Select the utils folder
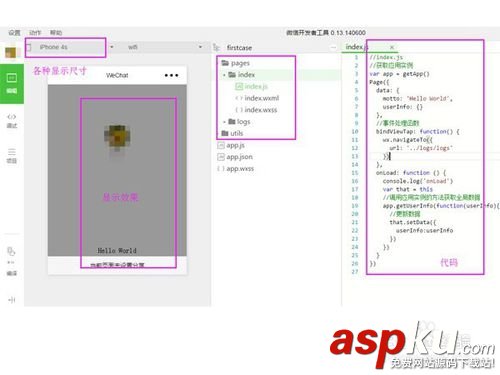 pos(232,133)
